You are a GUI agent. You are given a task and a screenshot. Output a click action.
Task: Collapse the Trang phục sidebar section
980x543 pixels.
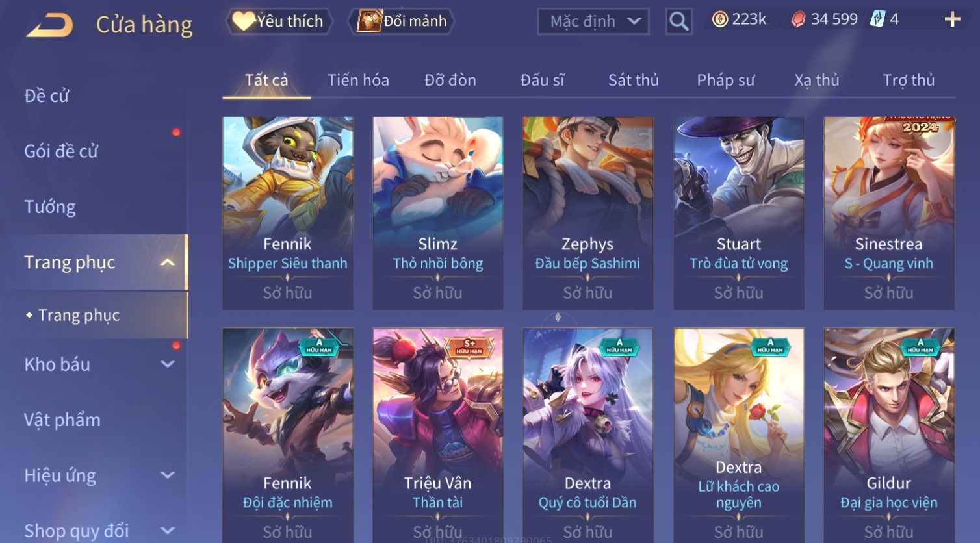click(167, 262)
